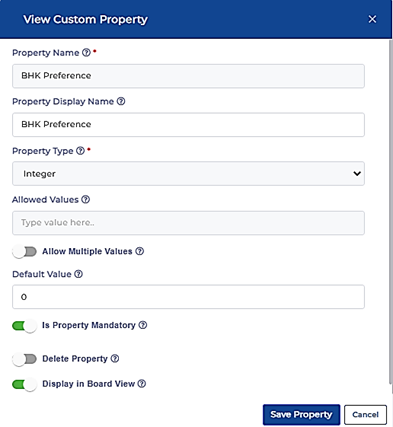Click help icon beside Delete Property

pos(115,359)
